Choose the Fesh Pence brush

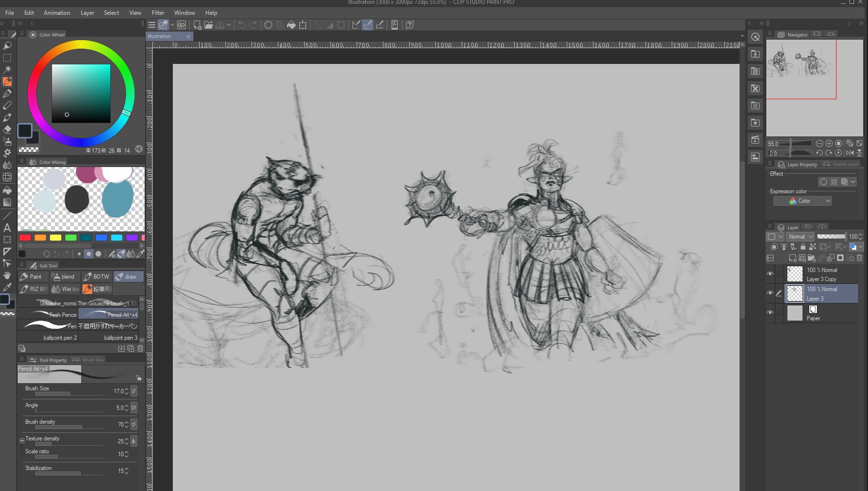pos(48,315)
